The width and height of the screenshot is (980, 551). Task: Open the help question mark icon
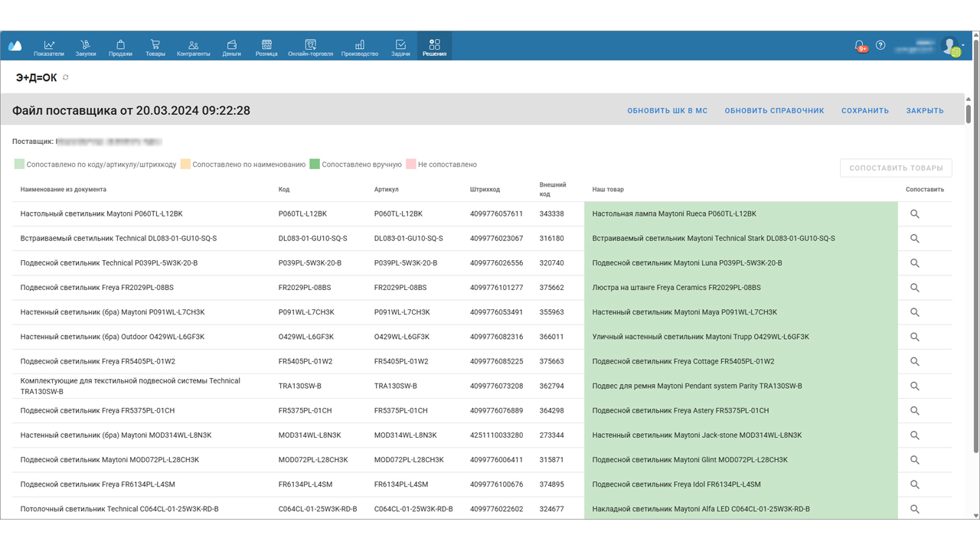880,45
